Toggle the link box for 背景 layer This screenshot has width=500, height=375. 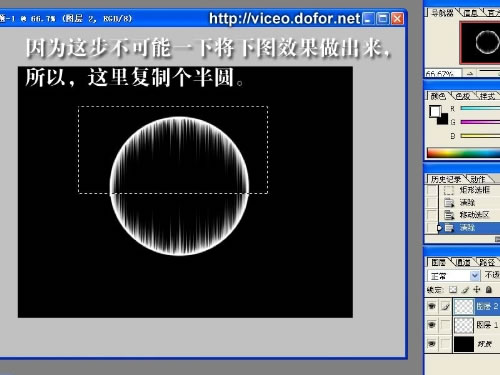[445, 343]
